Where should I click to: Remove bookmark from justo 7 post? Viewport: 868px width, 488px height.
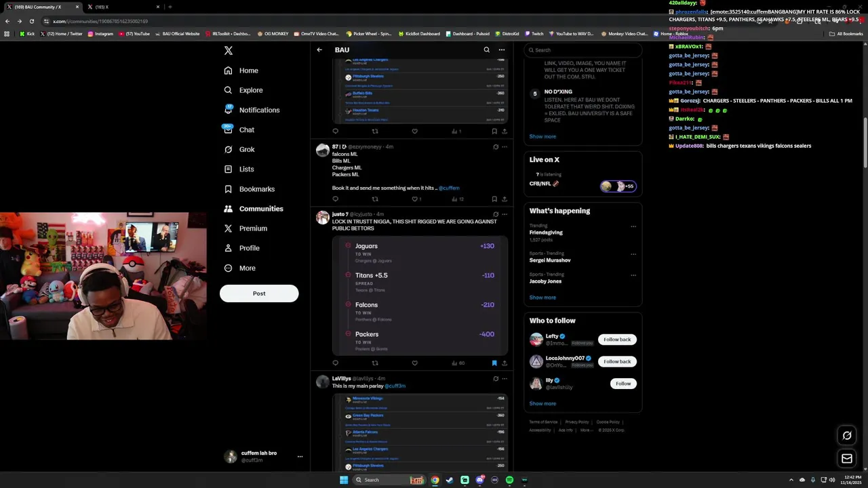(x=494, y=363)
